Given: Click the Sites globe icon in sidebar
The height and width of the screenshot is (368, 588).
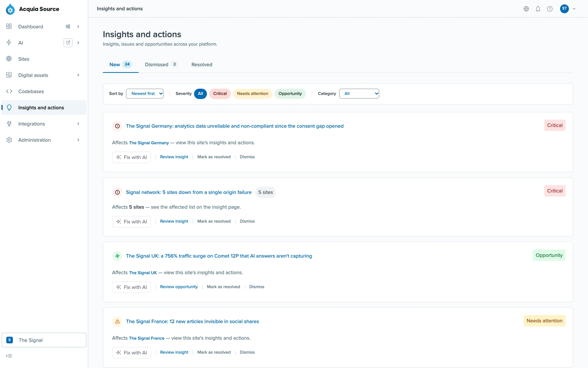Looking at the screenshot, I should point(9,59).
